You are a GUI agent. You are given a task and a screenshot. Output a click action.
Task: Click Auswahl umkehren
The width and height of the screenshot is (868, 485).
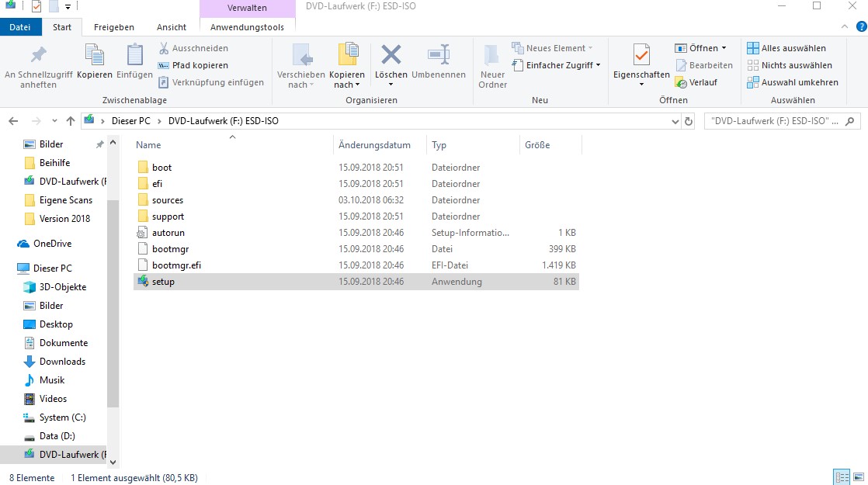pos(792,82)
